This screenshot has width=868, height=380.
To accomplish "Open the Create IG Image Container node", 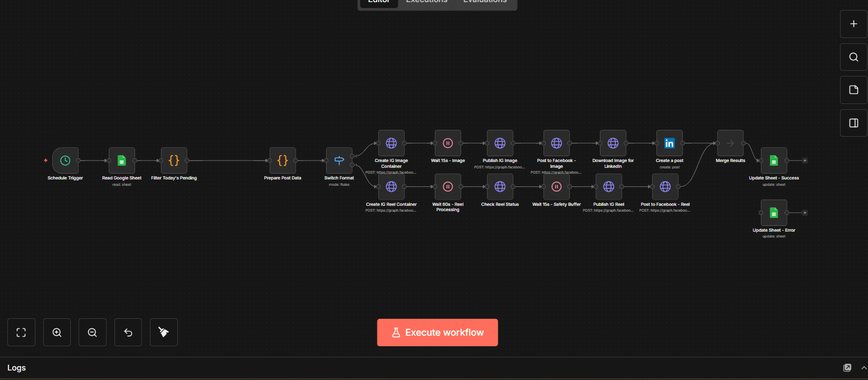I will (x=392, y=143).
